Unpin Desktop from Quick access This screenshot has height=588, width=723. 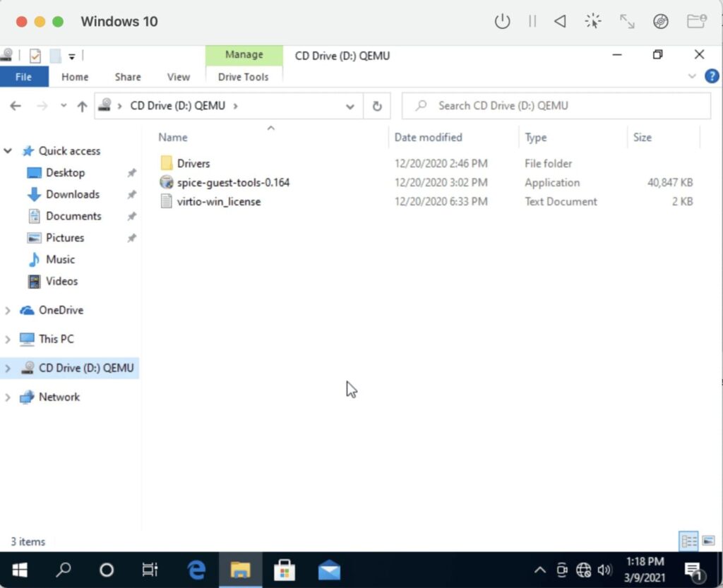point(132,172)
